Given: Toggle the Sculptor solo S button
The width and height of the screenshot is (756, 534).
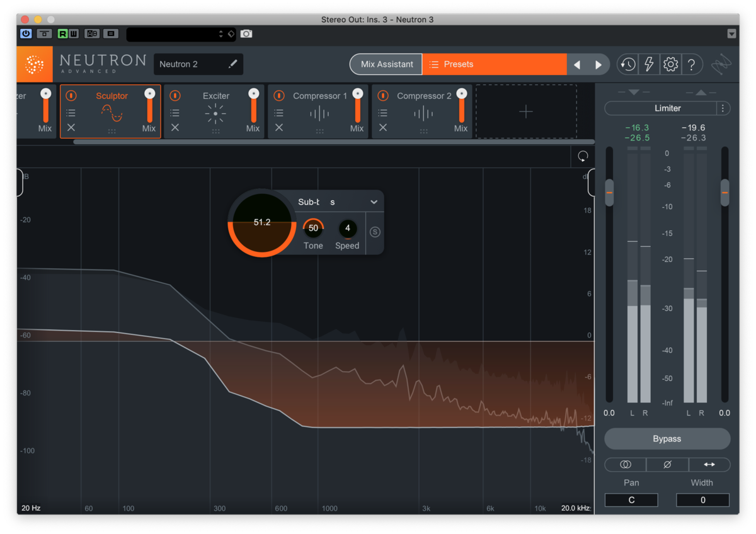Looking at the screenshot, I should 375,232.
